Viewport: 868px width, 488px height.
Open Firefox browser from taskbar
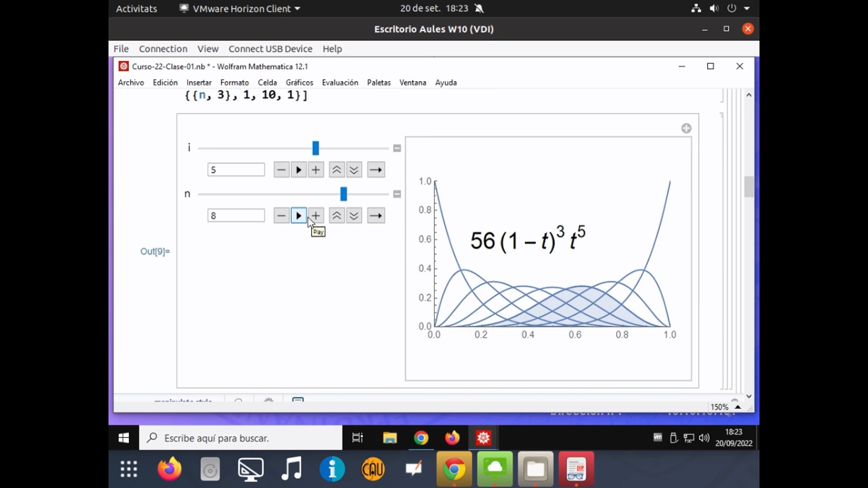pyautogui.click(x=451, y=438)
